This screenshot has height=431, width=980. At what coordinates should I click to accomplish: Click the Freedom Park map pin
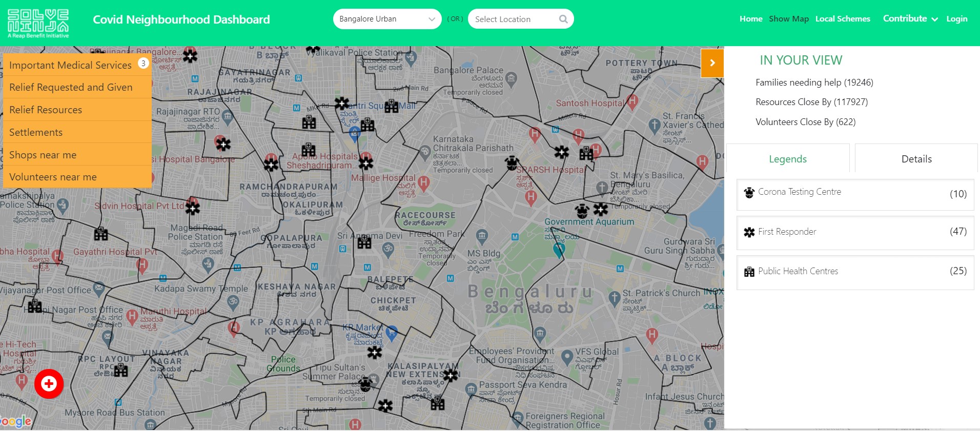482,236
